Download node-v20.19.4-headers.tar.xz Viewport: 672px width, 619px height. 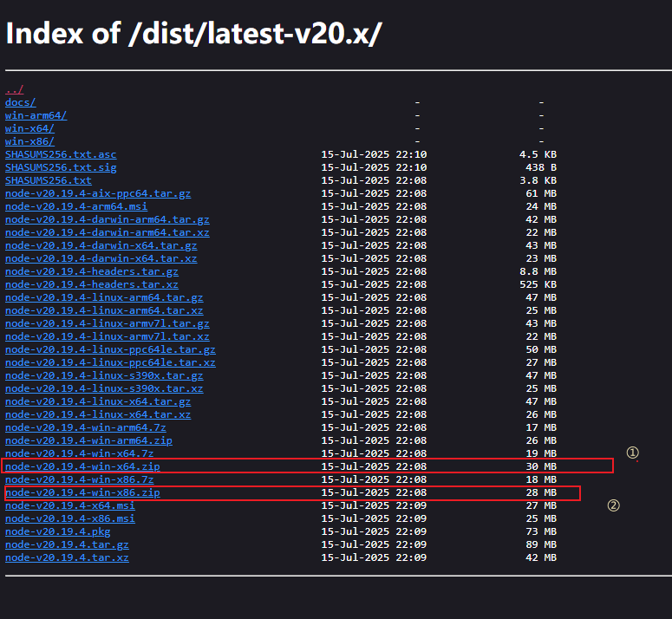click(92, 284)
